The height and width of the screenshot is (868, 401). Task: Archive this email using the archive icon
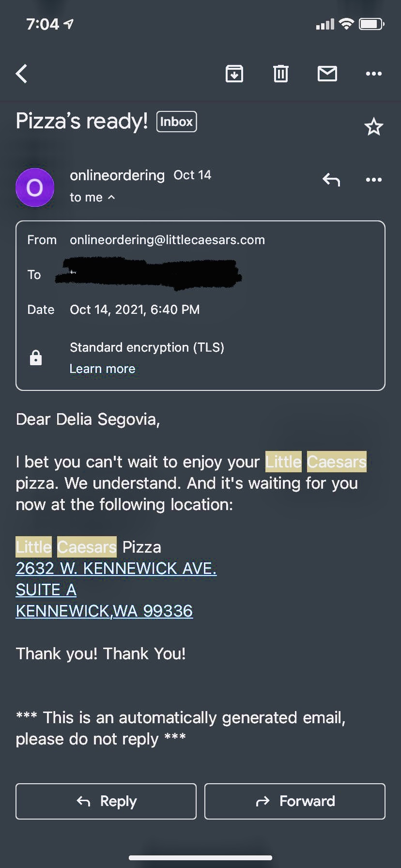234,74
